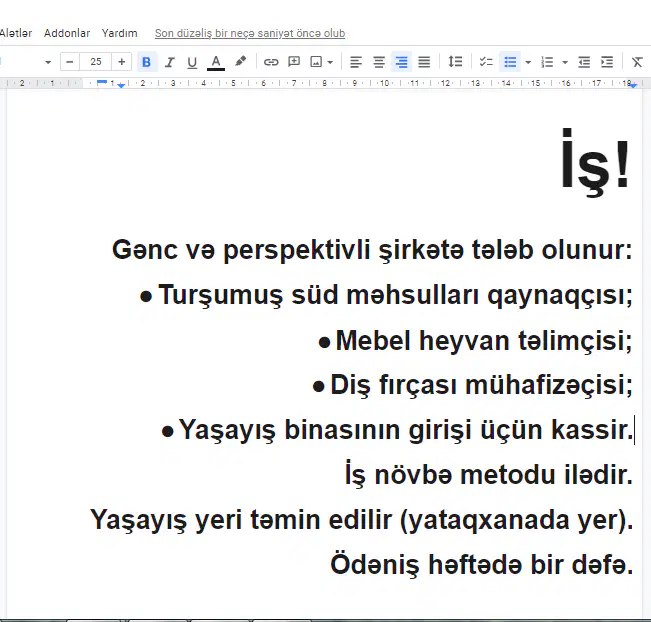Expand bulleted list style options
The width and height of the screenshot is (651, 622).
(528, 62)
